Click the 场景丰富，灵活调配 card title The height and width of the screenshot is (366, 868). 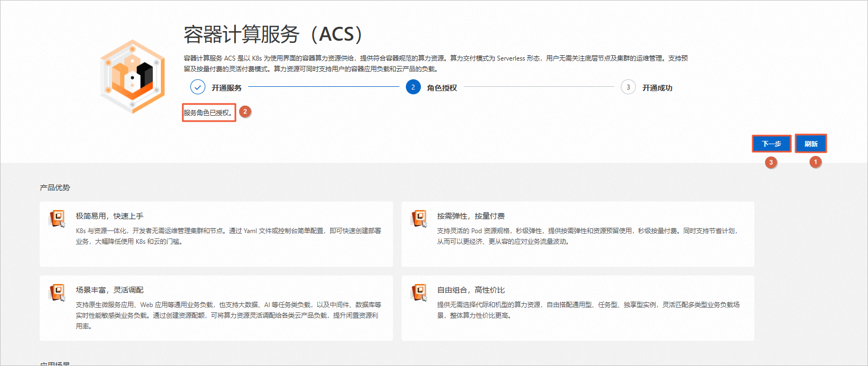[109, 290]
